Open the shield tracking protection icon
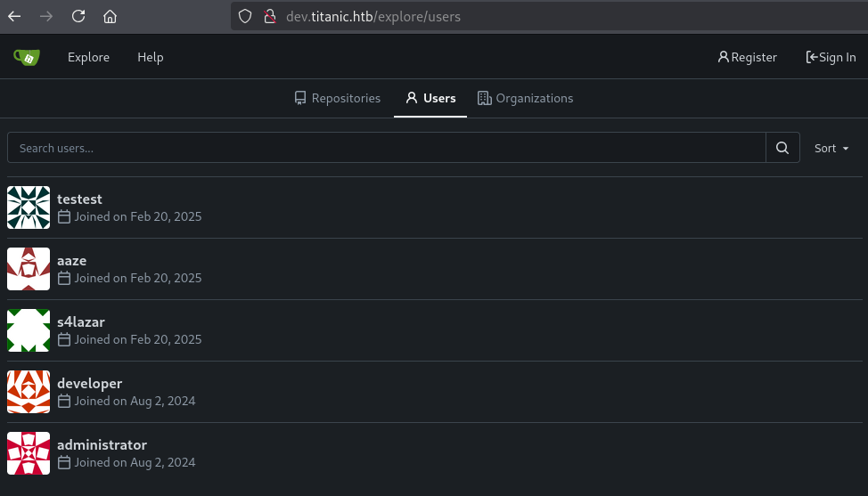Image resolution: width=868 pixels, height=496 pixels. [245, 16]
